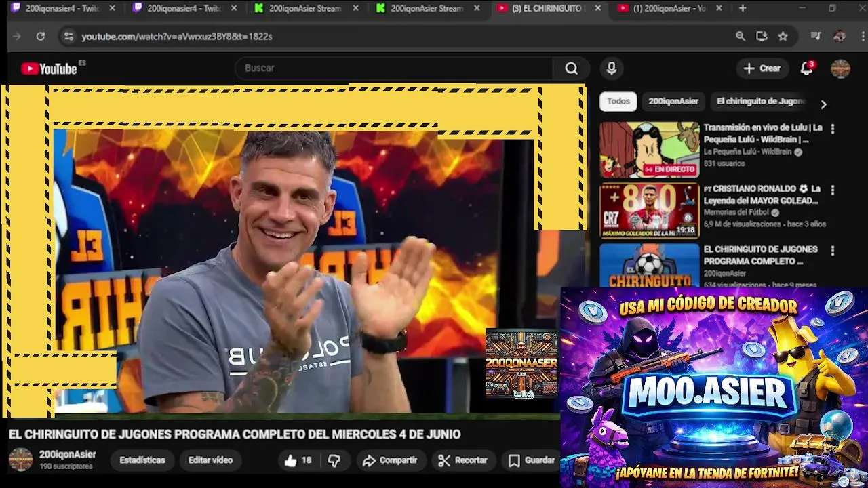
Task: Click the 200iqonAsier channel avatar
Action: (x=20, y=460)
